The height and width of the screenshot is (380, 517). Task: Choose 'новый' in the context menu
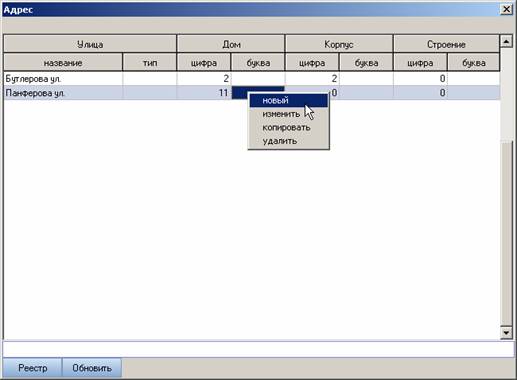pyautogui.click(x=289, y=101)
